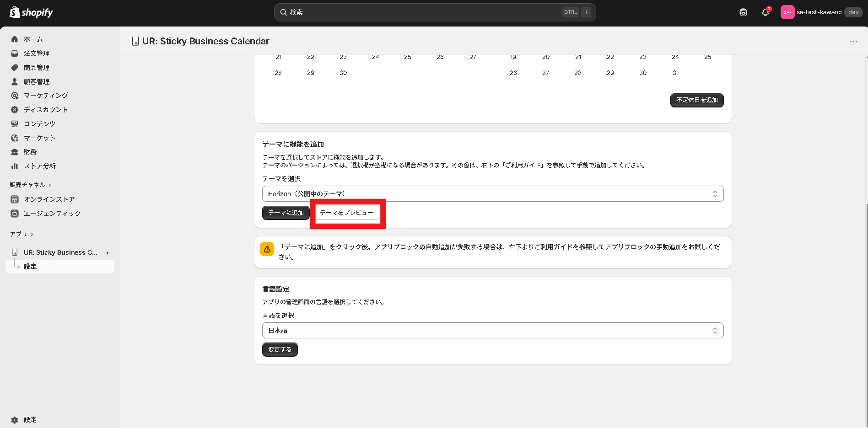The height and width of the screenshot is (428, 868).
Task: Click the テーマに機能を追加 heading
Action: coord(293,144)
